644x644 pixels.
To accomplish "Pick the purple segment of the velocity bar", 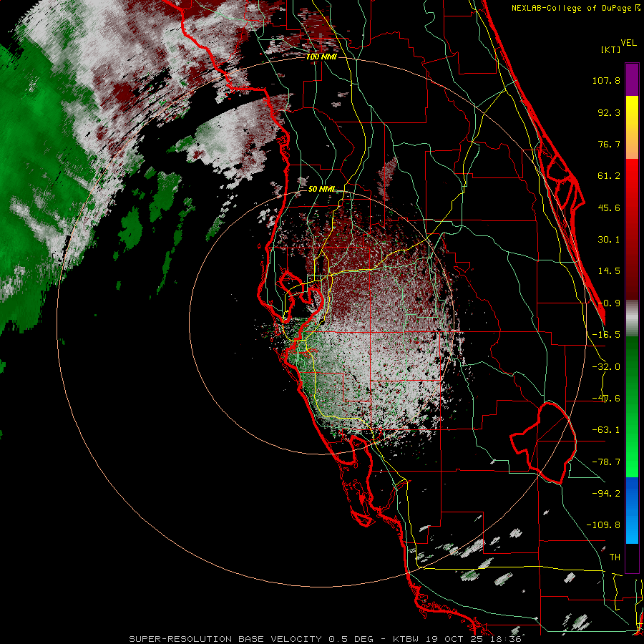I will click(x=632, y=79).
